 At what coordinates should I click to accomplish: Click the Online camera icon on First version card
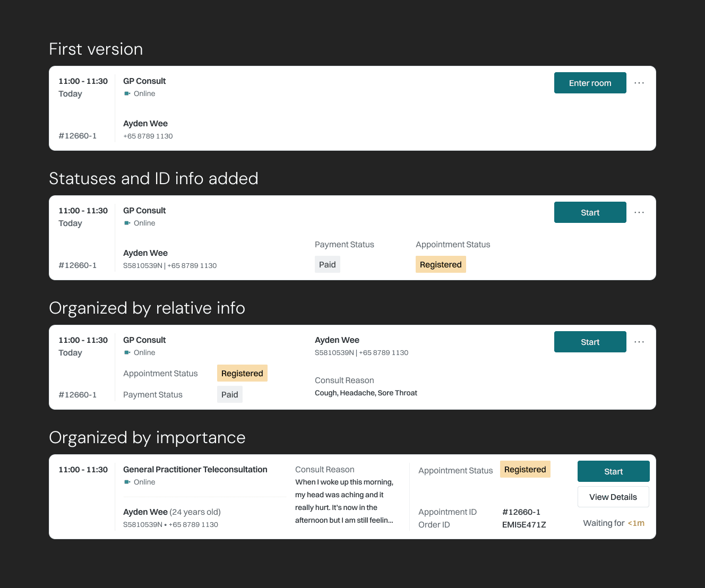[x=126, y=93]
